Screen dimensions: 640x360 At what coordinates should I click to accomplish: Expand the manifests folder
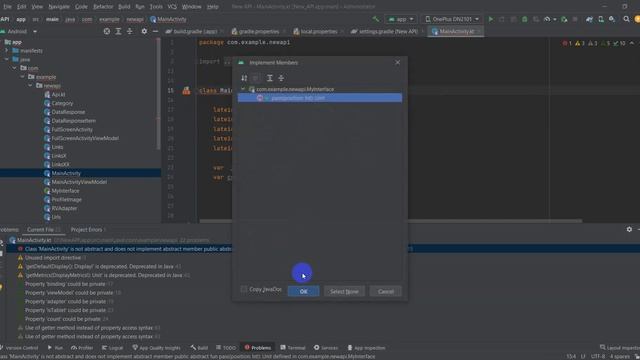pyautogui.click(x=7, y=51)
